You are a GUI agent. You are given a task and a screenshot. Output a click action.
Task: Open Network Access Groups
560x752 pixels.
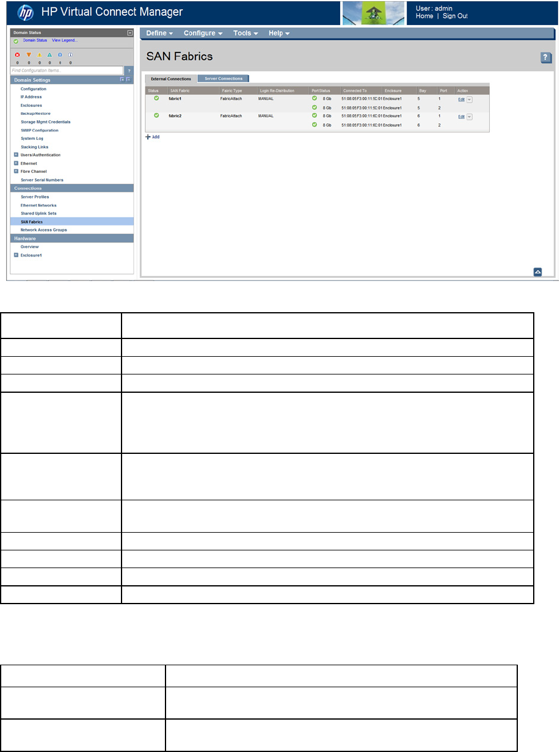pyautogui.click(x=43, y=230)
